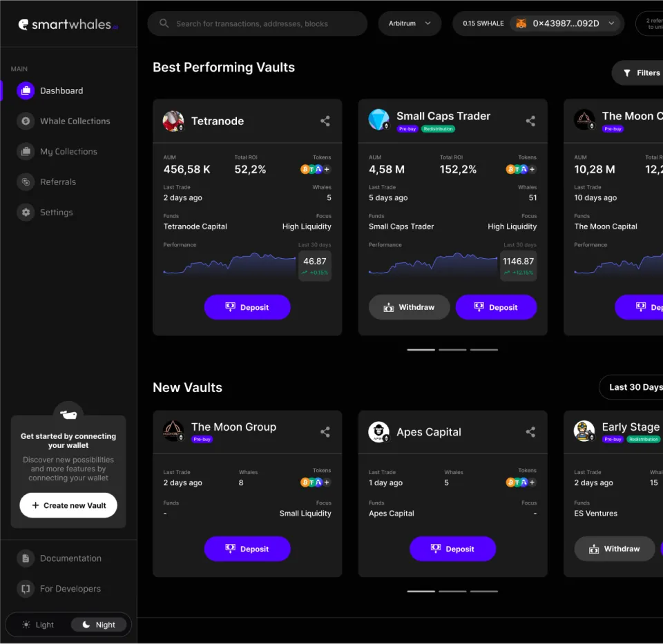The height and width of the screenshot is (644, 663).
Task: Click the Small Caps Trader performance chart
Action: pyautogui.click(x=433, y=264)
